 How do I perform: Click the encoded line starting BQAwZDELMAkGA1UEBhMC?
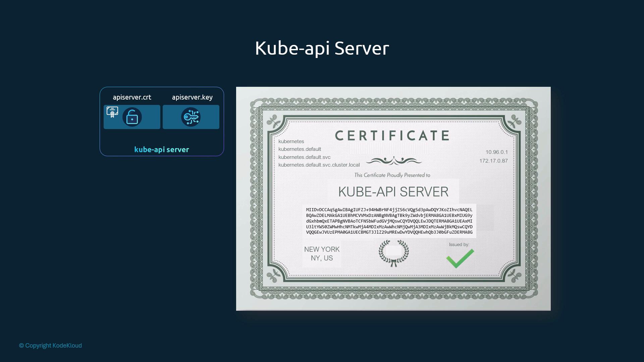point(389,216)
